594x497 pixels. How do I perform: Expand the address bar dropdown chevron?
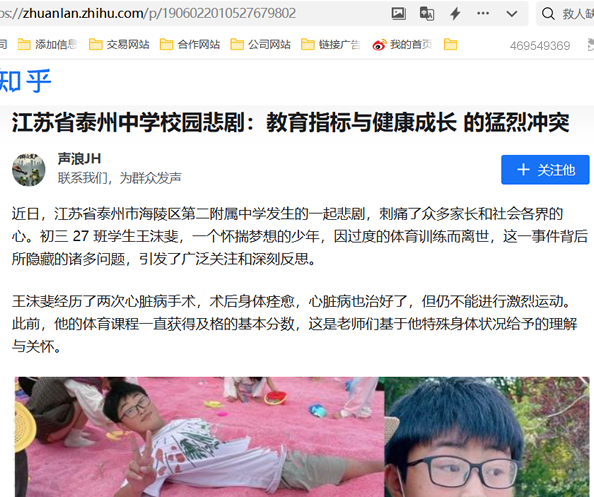click(x=512, y=14)
